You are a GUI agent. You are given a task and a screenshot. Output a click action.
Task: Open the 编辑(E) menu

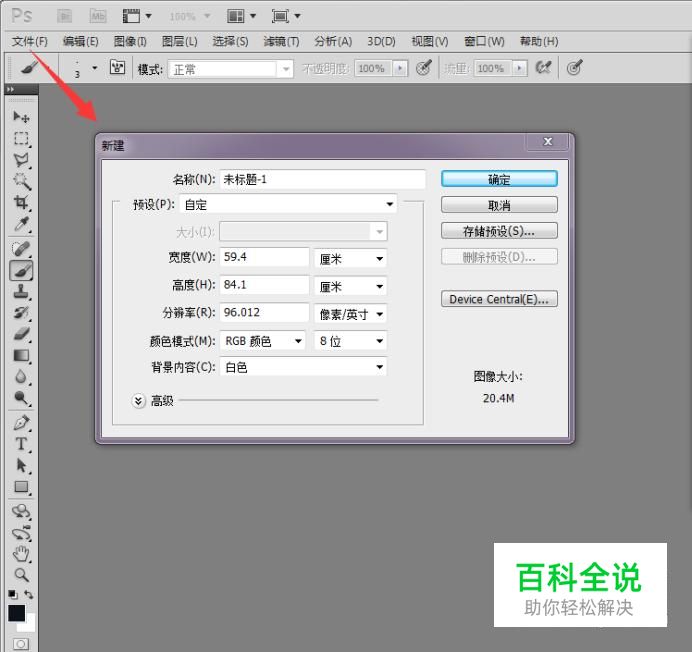click(80, 41)
